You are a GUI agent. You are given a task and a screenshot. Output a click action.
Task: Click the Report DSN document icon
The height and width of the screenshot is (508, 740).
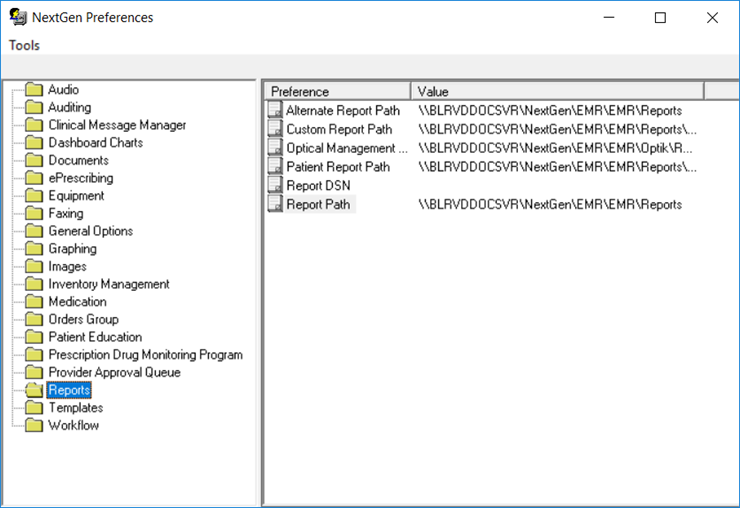click(275, 185)
